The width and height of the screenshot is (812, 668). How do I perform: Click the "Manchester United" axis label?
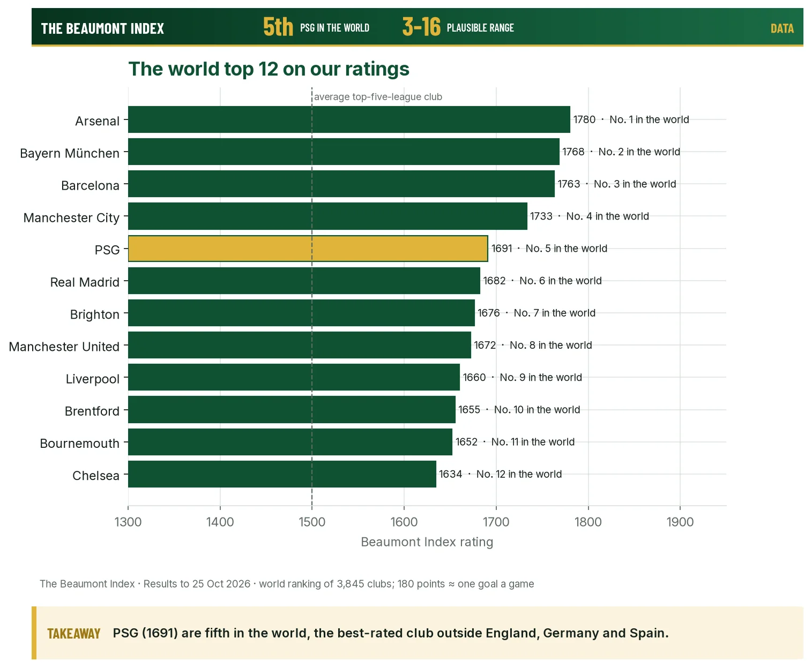pyautogui.click(x=64, y=347)
